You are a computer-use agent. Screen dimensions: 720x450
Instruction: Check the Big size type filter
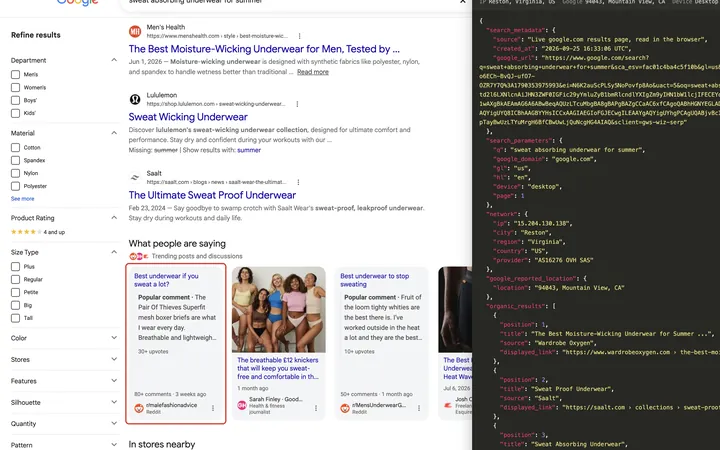pos(15,305)
